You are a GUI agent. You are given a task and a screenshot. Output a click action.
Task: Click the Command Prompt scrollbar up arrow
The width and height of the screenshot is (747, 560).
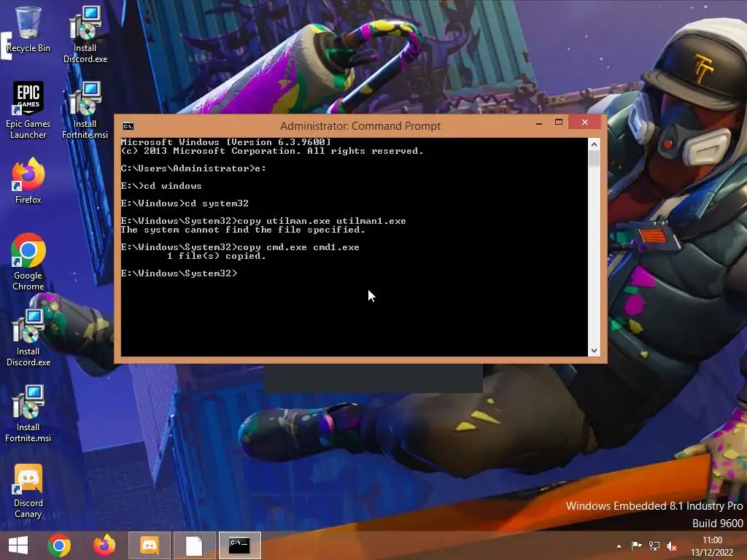pos(594,144)
